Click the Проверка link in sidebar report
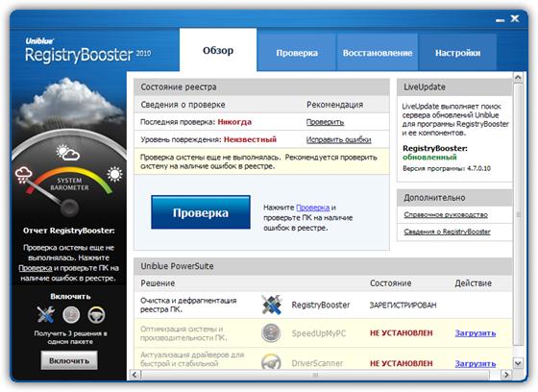Screen dimensions: 538x392 36,268
